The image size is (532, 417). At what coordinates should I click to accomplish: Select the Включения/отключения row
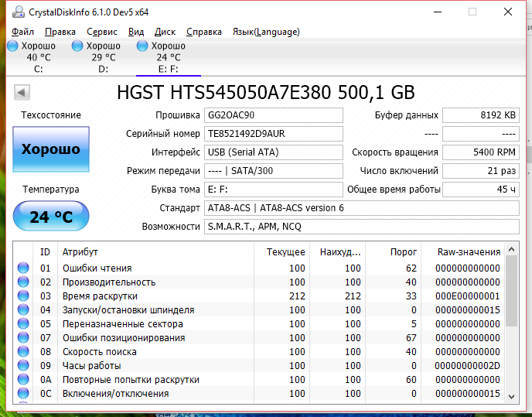[x=259, y=393]
